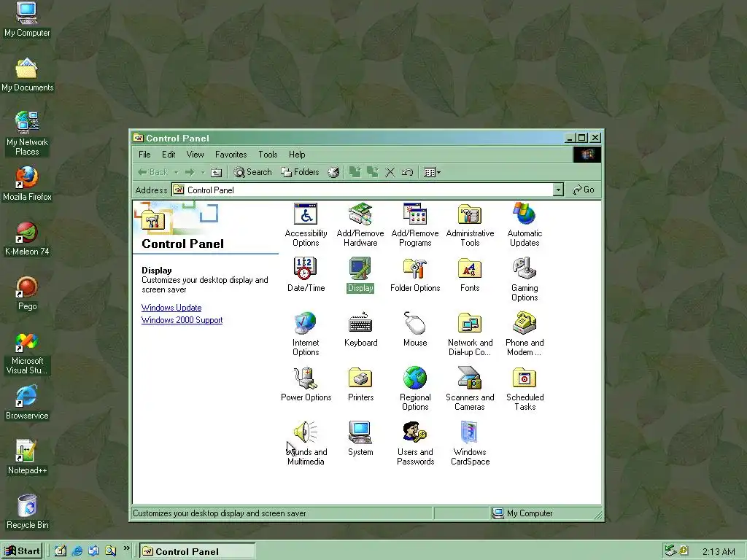The height and width of the screenshot is (560, 747).
Task: Select My Computer desktop icon
Action: [x=27, y=20]
